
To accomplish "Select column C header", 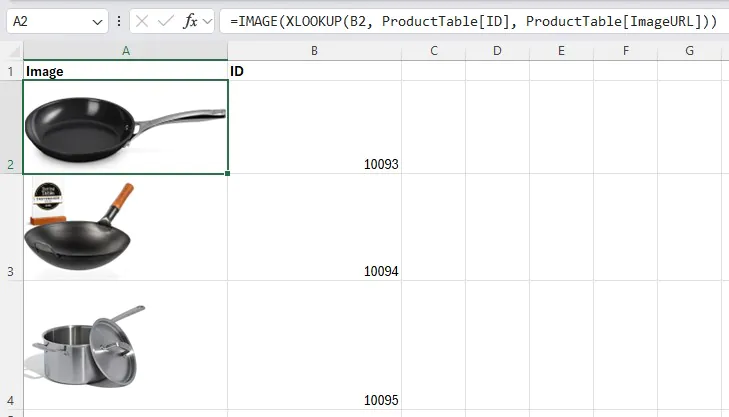I will tap(434, 51).
